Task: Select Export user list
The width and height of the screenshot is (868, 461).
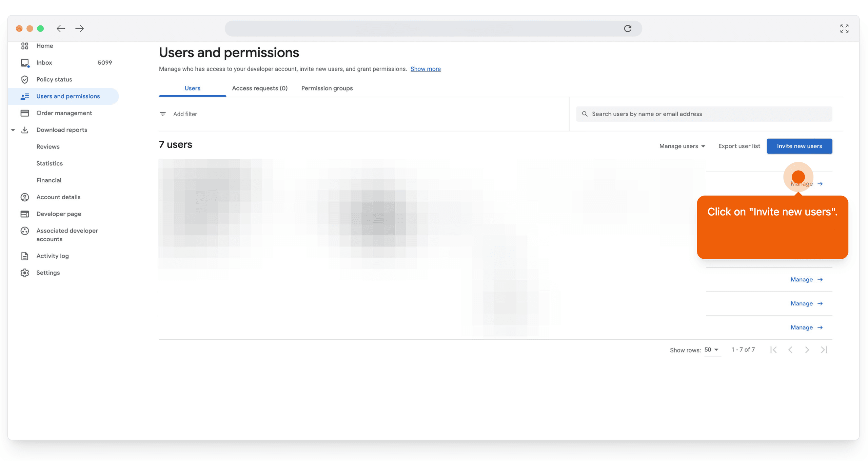Action: point(739,146)
